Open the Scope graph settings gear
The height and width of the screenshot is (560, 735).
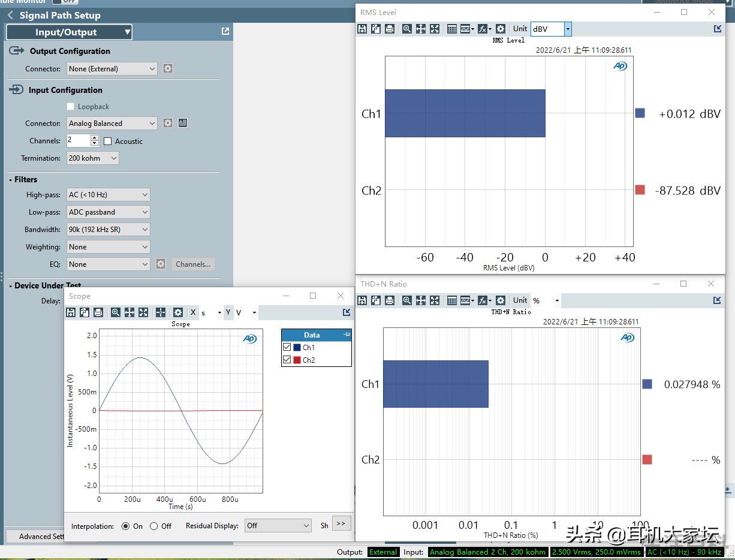point(178,312)
